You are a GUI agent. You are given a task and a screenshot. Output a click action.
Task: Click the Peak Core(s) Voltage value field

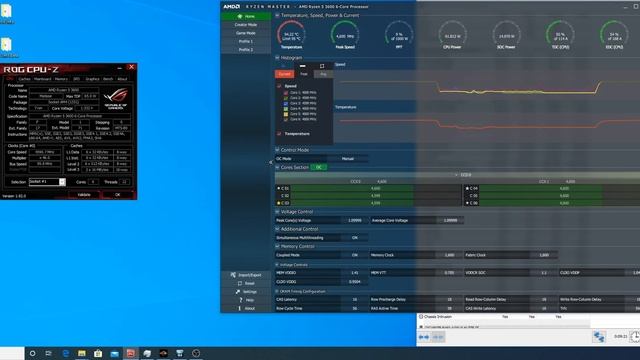354,220
